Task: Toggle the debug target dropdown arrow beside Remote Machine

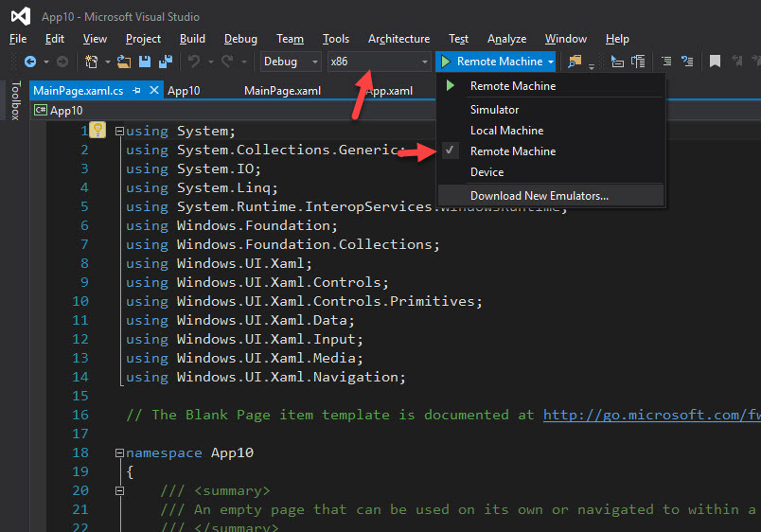Action: pyautogui.click(x=551, y=62)
